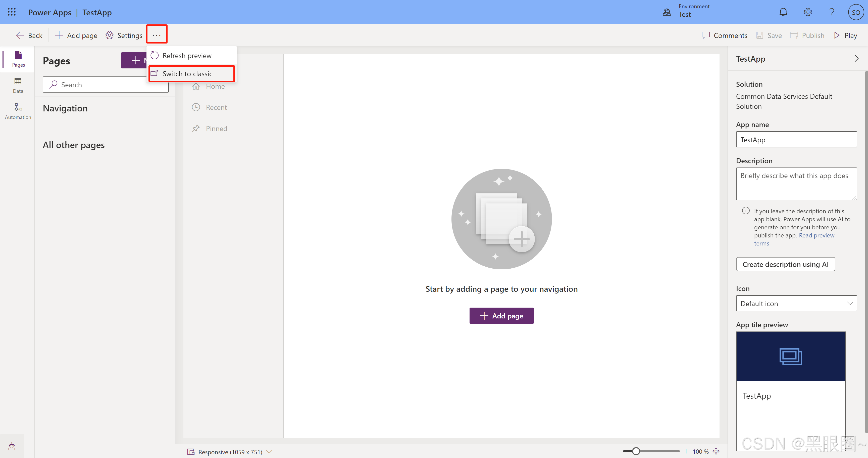
Task: Open the Automation panel in sidebar
Action: click(x=18, y=111)
